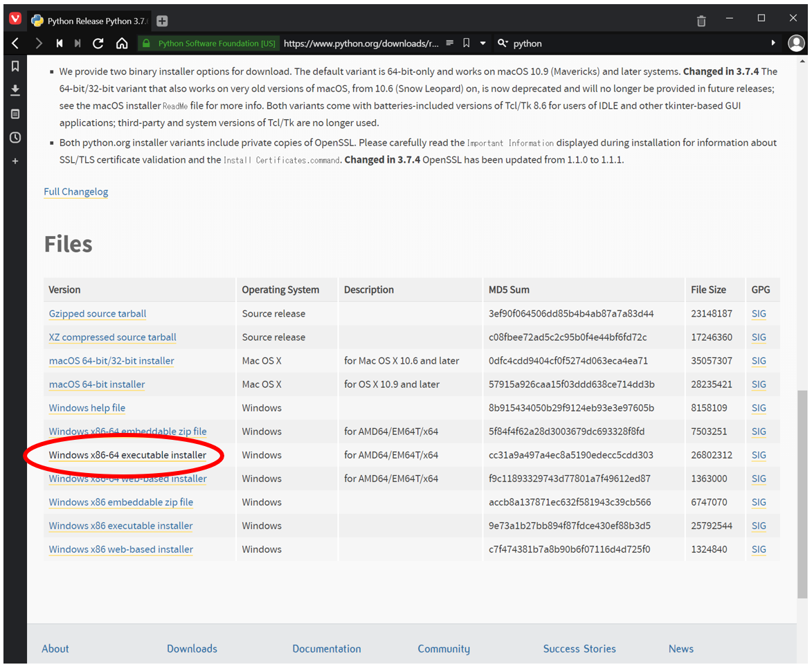Download the macOS 64-bit installer

click(97, 384)
